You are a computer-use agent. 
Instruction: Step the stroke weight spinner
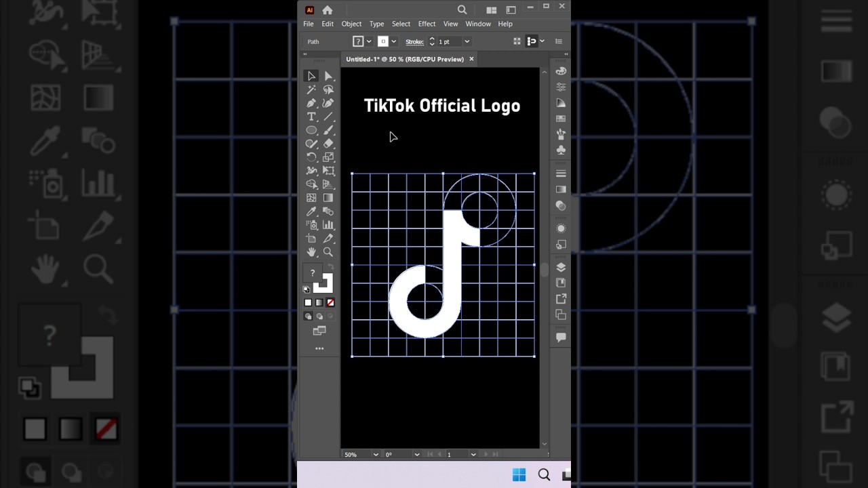tap(432, 41)
